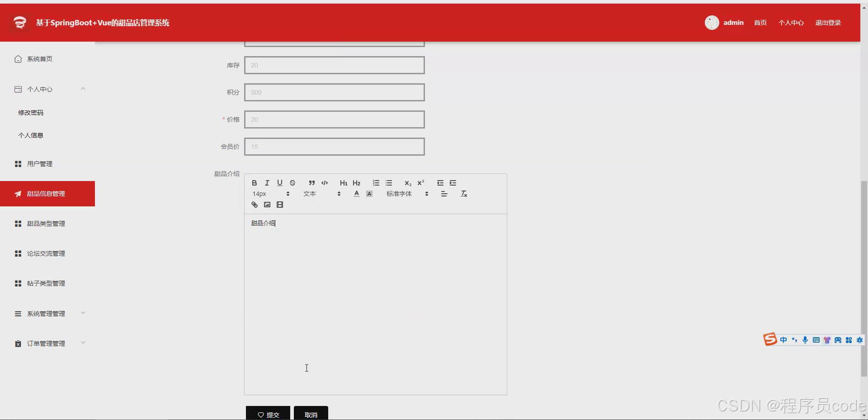Toggle bold formatting in the editor
868x420 pixels.
tap(254, 183)
